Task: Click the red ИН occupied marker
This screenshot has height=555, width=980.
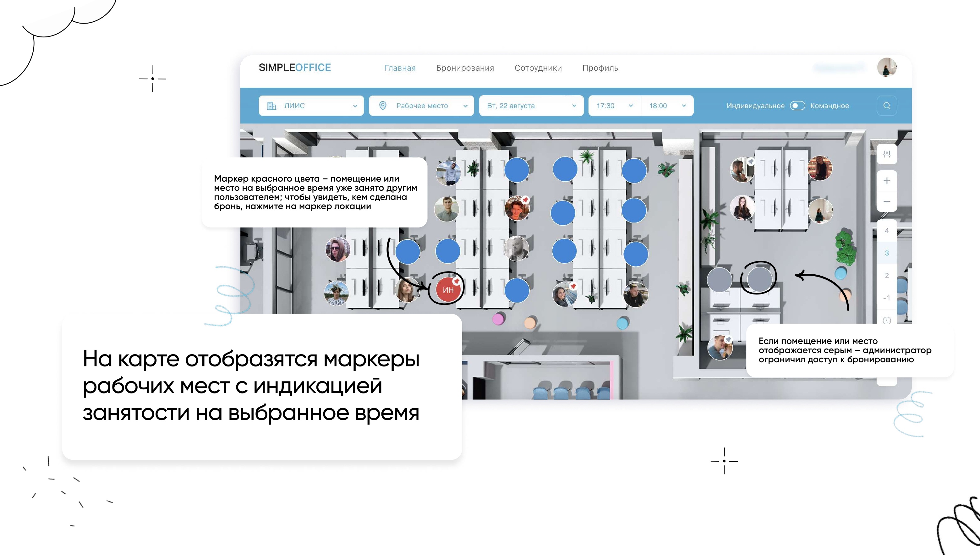Action: 448,290
